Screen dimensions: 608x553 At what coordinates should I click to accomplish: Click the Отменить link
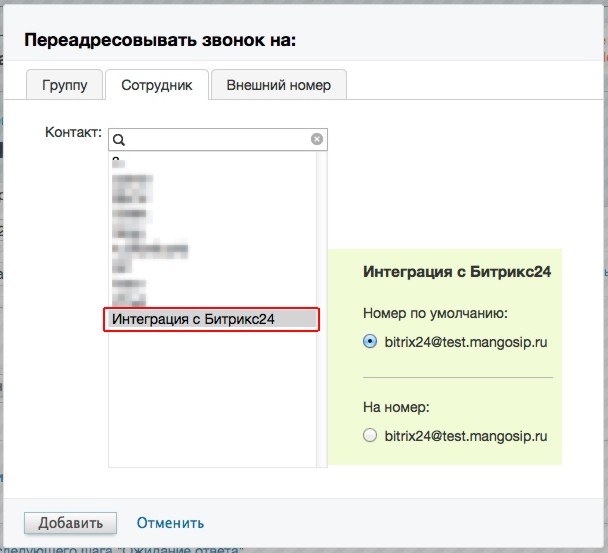(170, 523)
